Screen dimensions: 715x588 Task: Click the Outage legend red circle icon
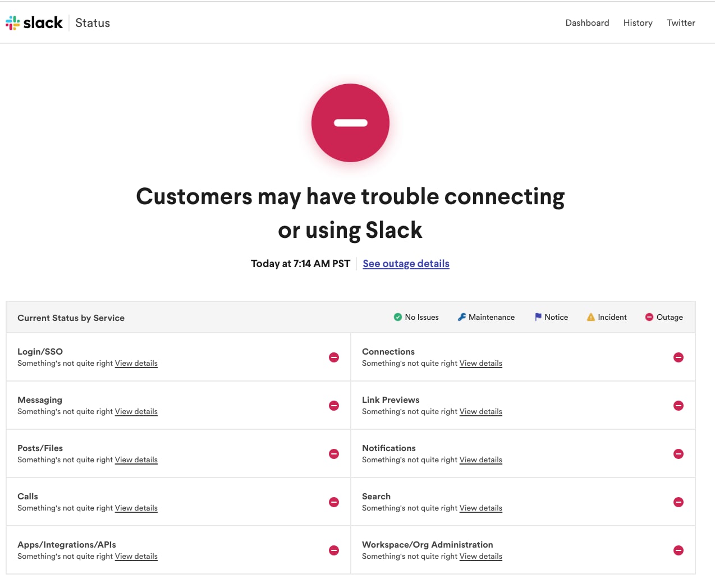(649, 317)
